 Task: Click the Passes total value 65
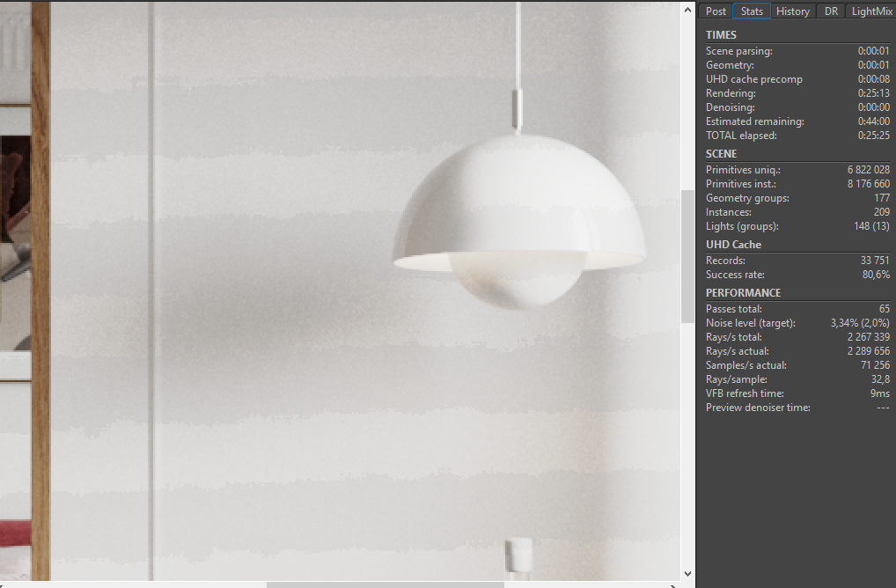(x=884, y=309)
